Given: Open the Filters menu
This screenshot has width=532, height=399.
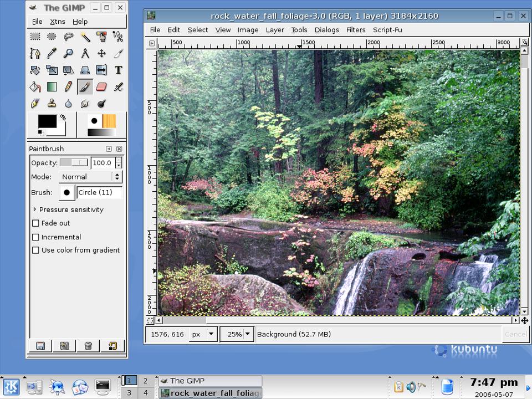Looking at the screenshot, I should pyautogui.click(x=355, y=30).
